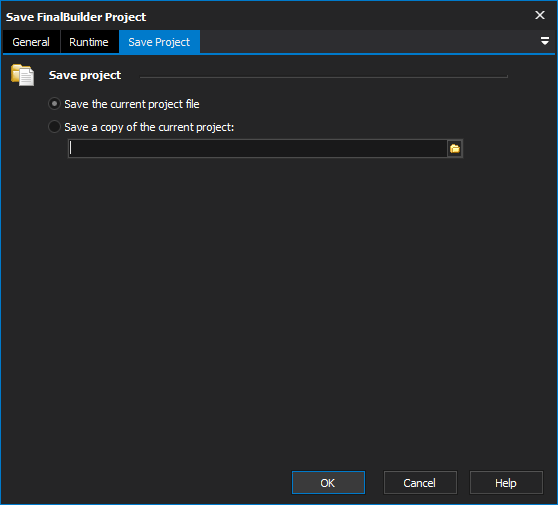Viewport: 558px width, 505px height.
Task: Open folder browse icon beside path field
Action: [455, 148]
